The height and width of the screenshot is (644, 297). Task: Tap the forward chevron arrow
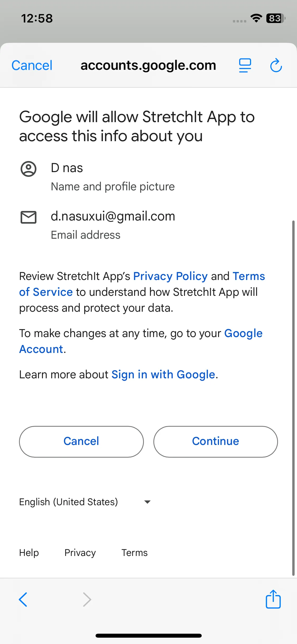coord(87,599)
